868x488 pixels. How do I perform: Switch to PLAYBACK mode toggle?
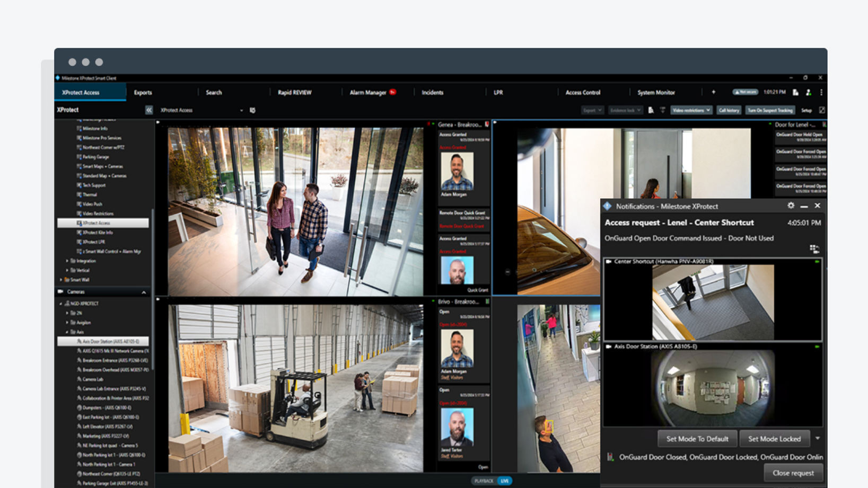click(484, 481)
